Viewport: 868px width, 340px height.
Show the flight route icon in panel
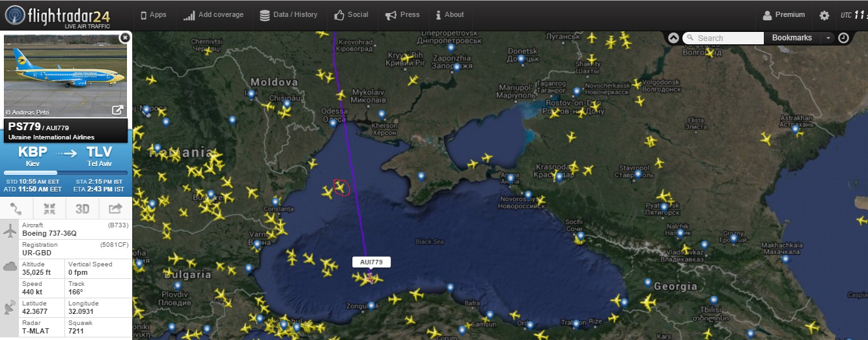point(16,209)
